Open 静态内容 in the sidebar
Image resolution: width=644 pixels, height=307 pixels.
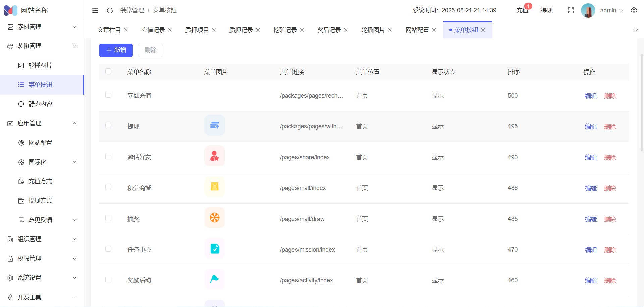coord(40,104)
